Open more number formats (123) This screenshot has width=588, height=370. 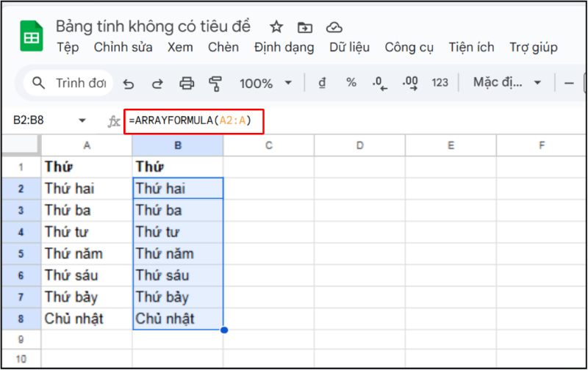click(440, 82)
